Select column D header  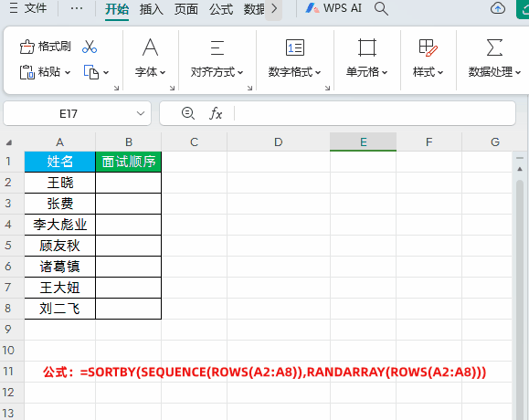pyautogui.click(x=279, y=142)
